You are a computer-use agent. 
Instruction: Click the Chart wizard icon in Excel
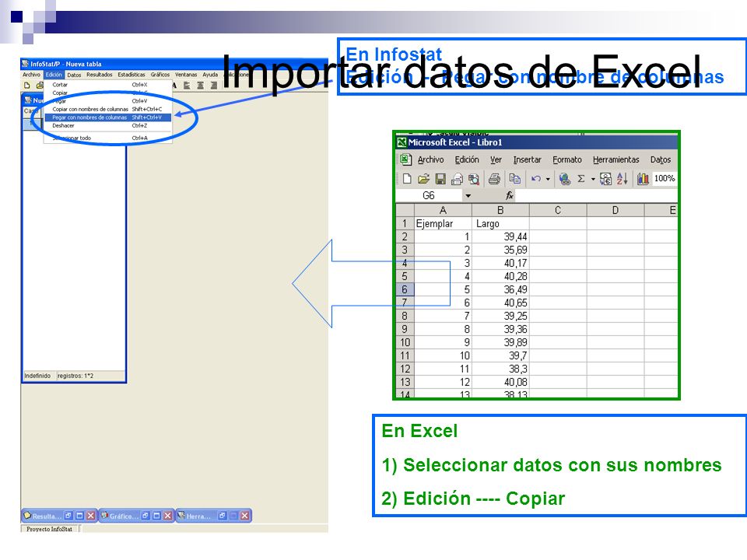click(644, 179)
